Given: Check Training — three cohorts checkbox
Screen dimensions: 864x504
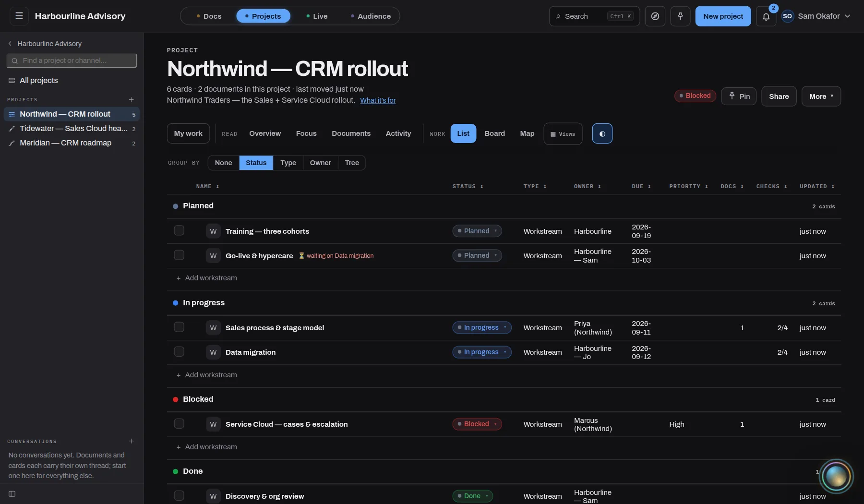Looking at the screenshot, I should (x=179, y=231).
